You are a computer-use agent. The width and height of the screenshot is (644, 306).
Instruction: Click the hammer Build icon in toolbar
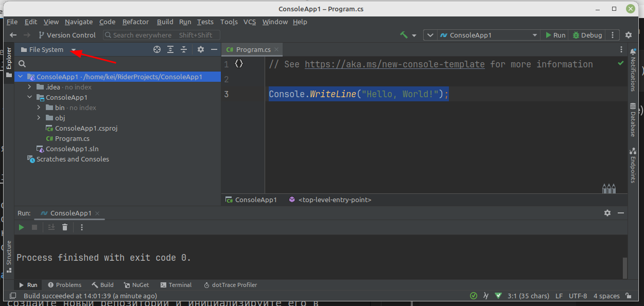tap(404, 35)
